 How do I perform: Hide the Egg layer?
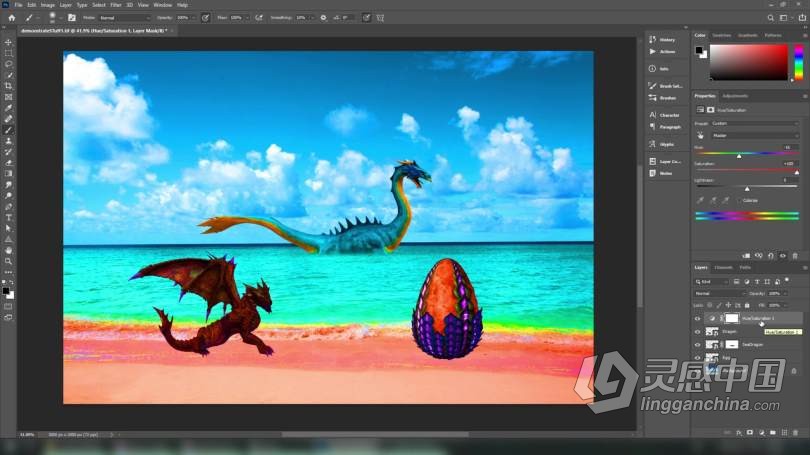[697, 357]
